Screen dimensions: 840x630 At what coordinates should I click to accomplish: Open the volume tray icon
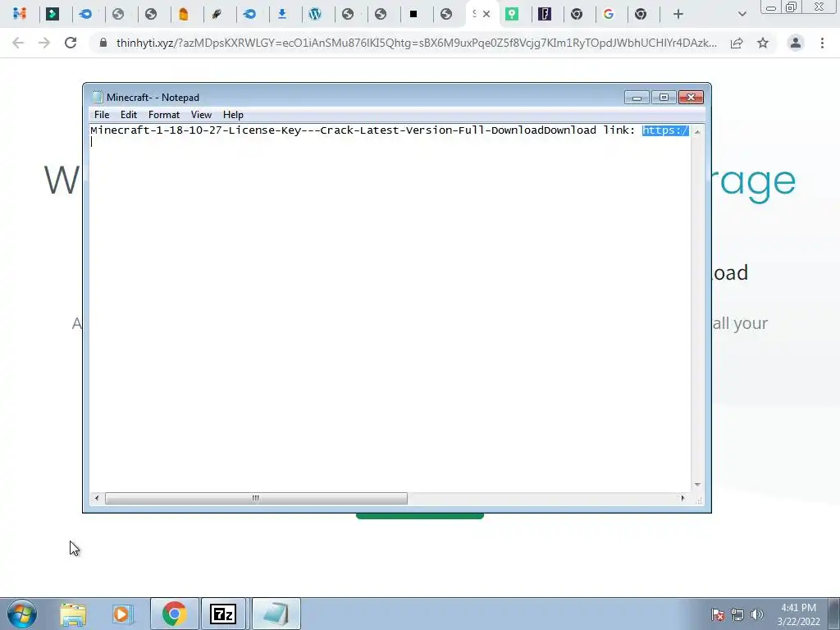tap(757, 614)
